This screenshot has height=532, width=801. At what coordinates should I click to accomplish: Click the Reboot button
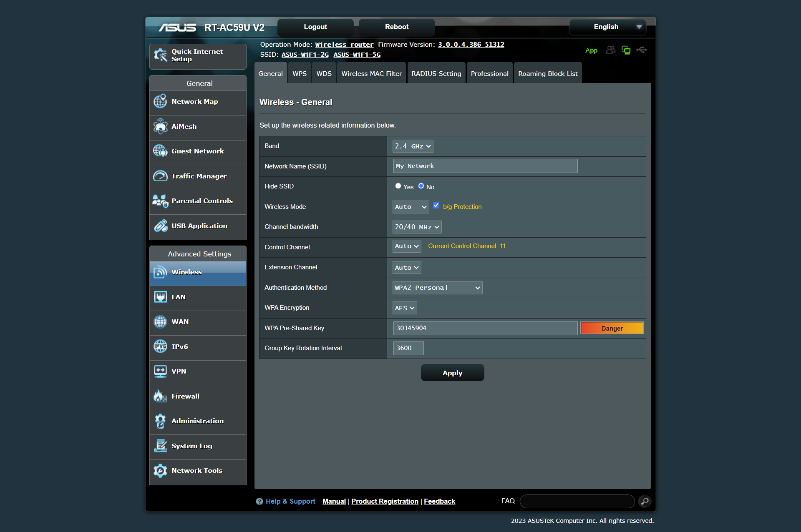coord(397,27)
